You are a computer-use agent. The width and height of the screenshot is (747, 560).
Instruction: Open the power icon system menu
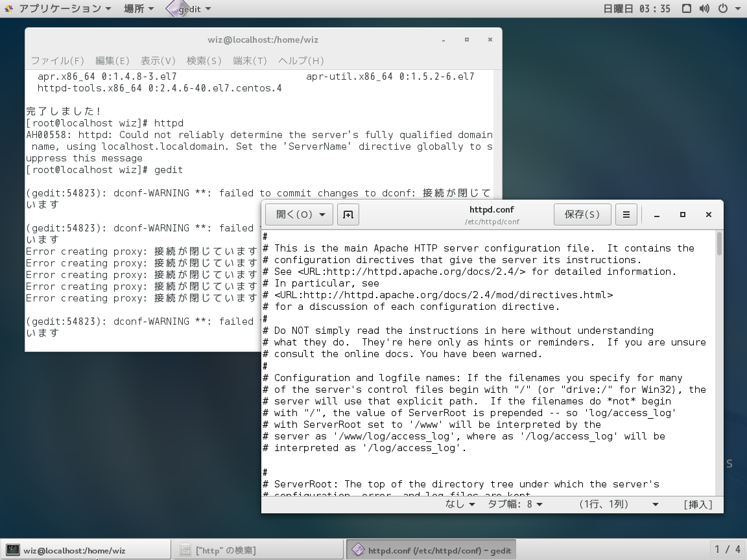[723, 8]
